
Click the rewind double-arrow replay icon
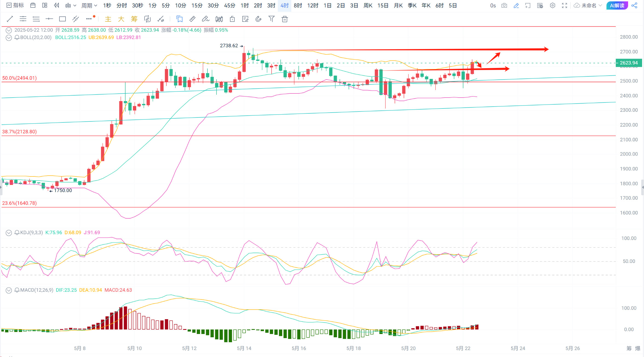[x=56, y=5]
